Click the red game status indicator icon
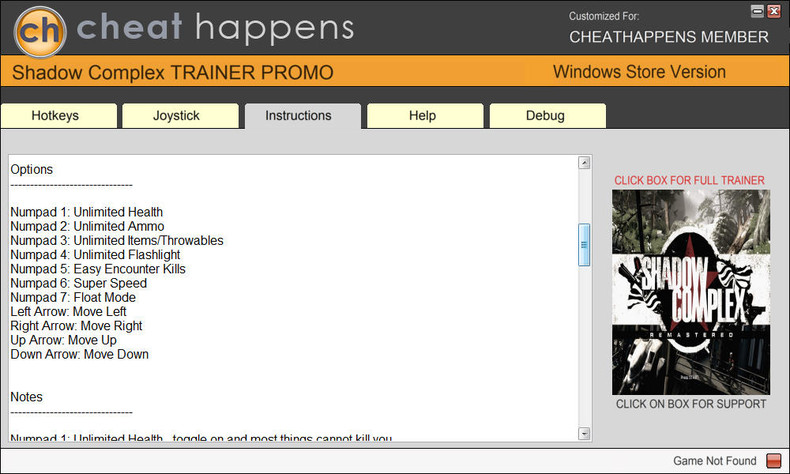Screen dimensions: 790x474 coord(773,460)
